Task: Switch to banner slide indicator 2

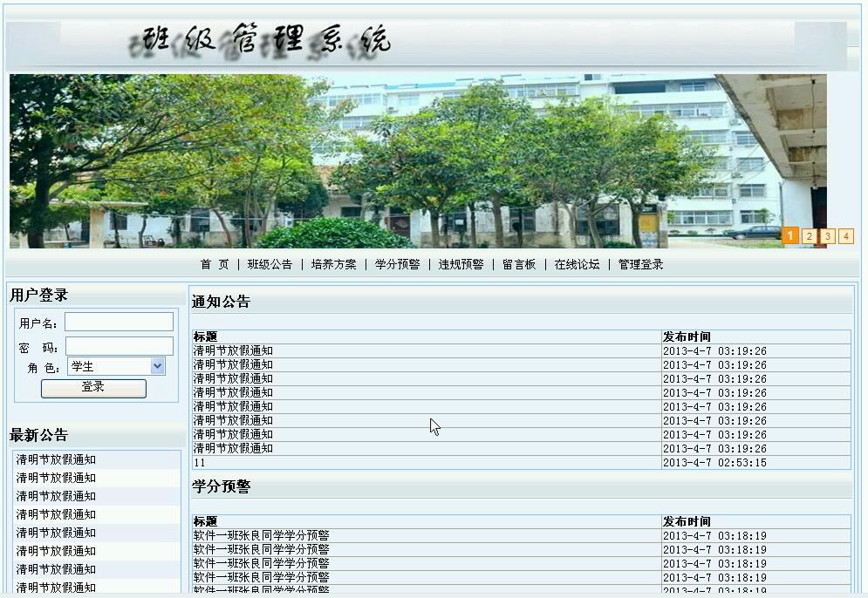Action: pyautogui.click(x=810, y=236)
